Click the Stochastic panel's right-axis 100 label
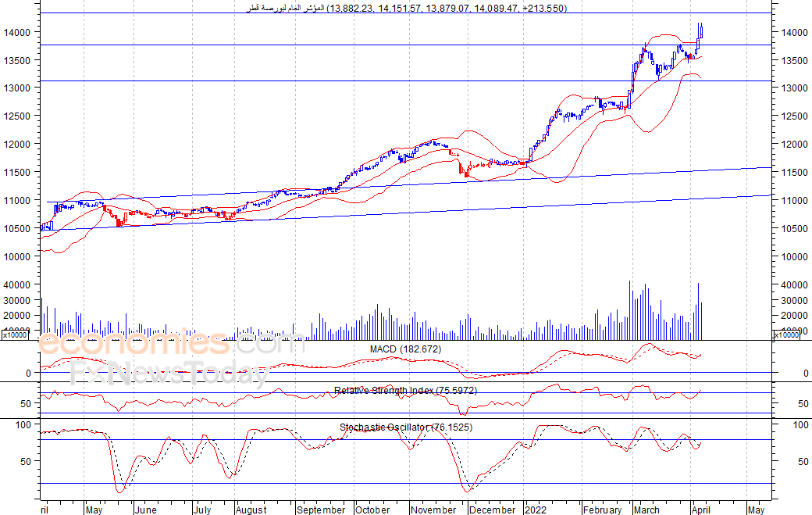This screenshot has width=812, height=515. point(800,425)
